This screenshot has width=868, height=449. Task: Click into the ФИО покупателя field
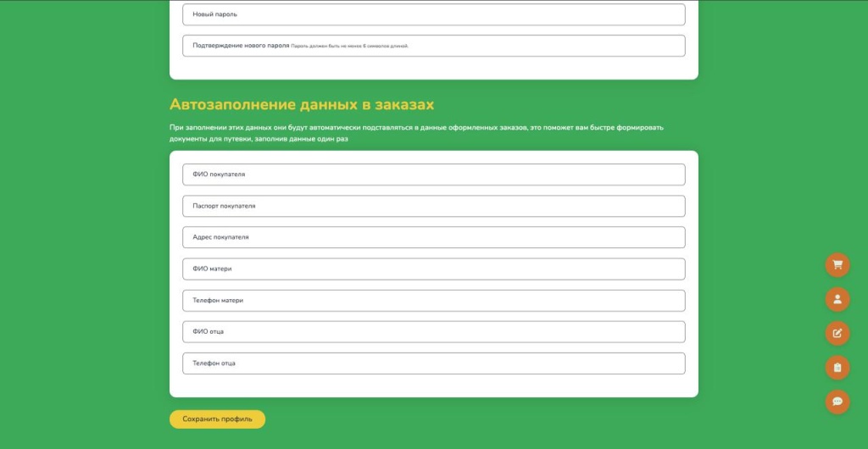[x=433, y=175]
